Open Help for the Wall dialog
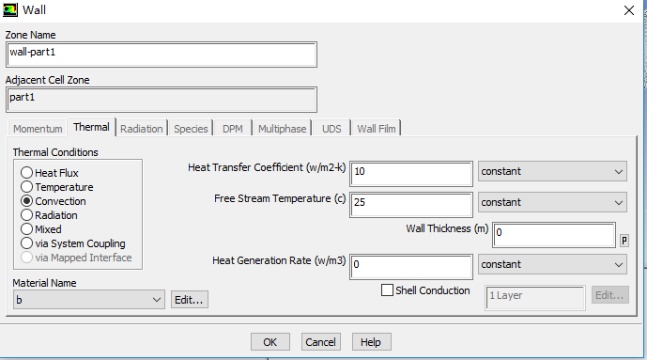Viewport: 648px width, 360px height. [x=371, y=342]
